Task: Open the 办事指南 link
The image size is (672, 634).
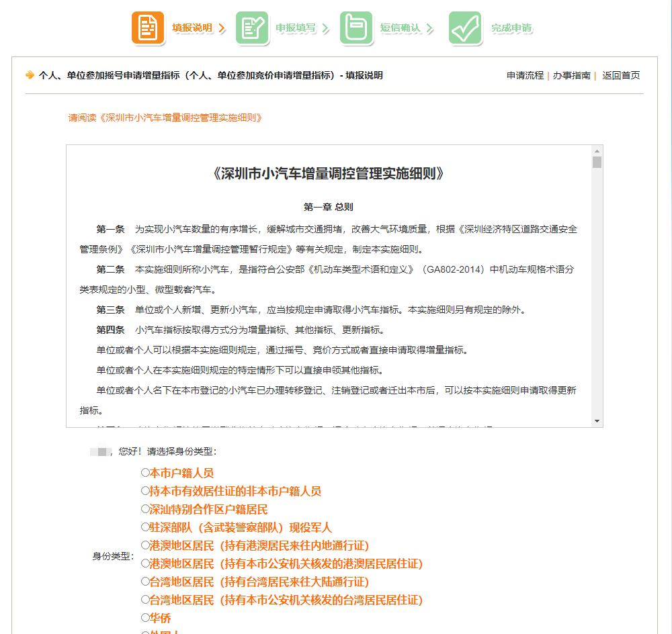Action: coord(571,75)
